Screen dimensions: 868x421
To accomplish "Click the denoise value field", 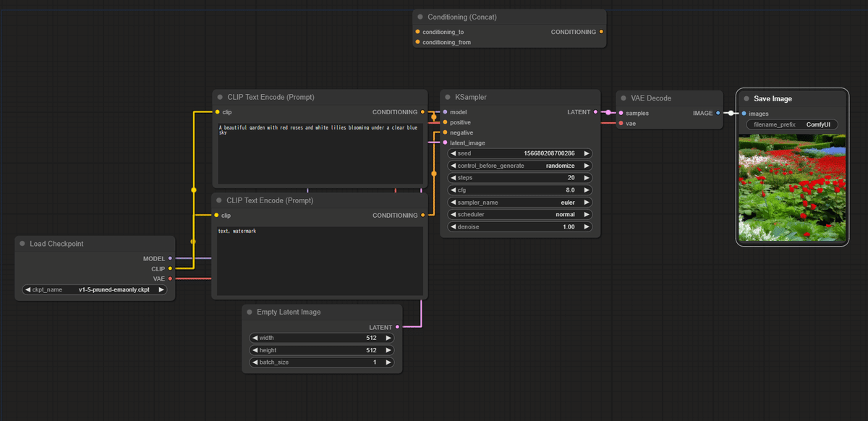I will [520, 227].
